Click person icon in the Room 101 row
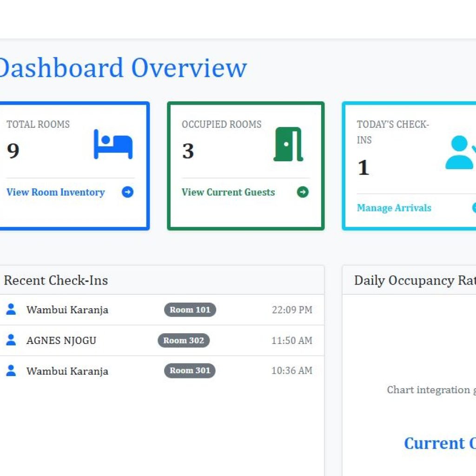Screen dimensions: 476x476 pos(11,310)
